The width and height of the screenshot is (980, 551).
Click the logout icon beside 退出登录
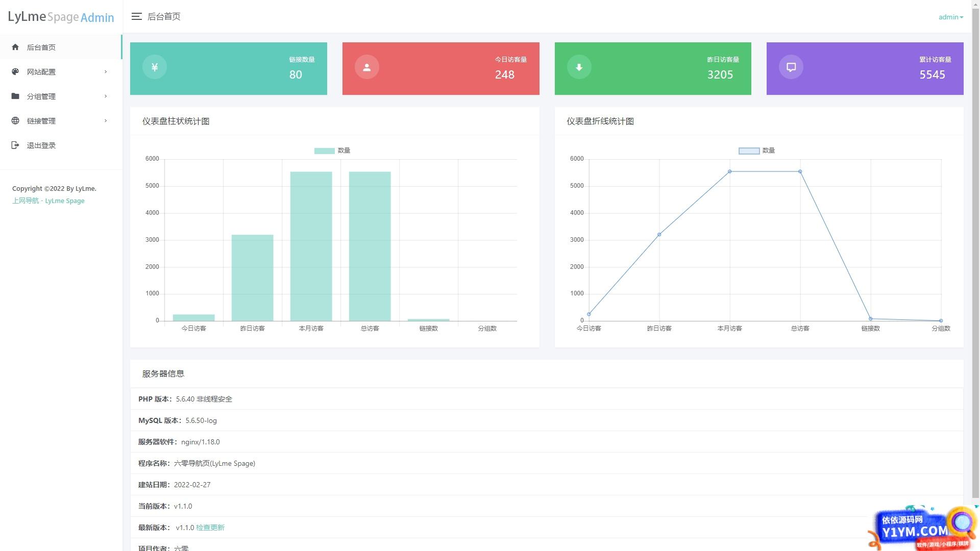(x=15, y=145)
